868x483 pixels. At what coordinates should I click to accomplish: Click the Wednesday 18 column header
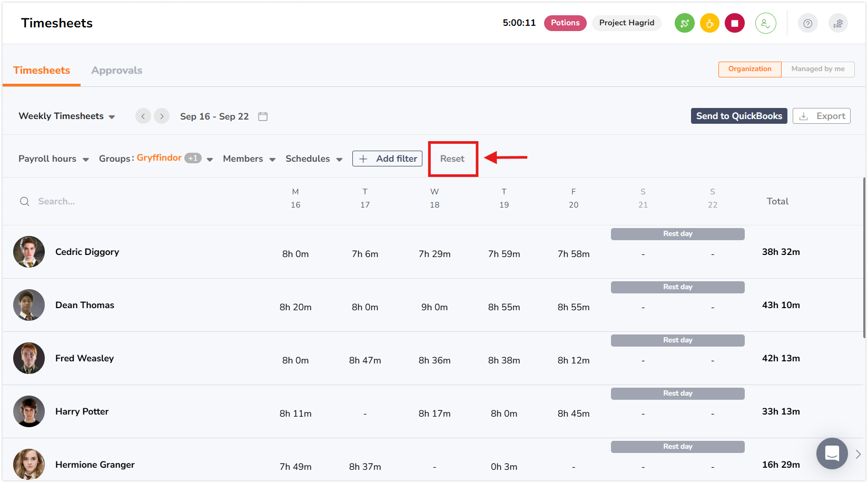pyautogui.click(x=435, y=198)
